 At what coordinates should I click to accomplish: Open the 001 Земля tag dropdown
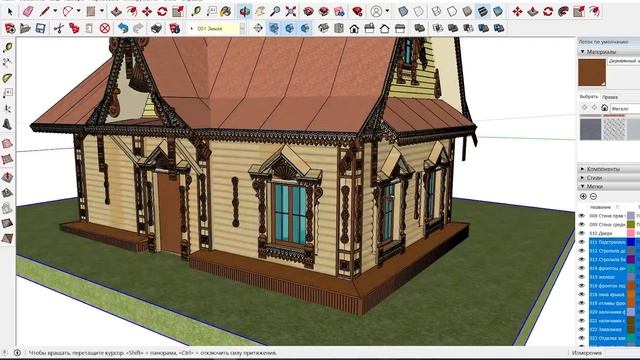(x=242, y=28)
